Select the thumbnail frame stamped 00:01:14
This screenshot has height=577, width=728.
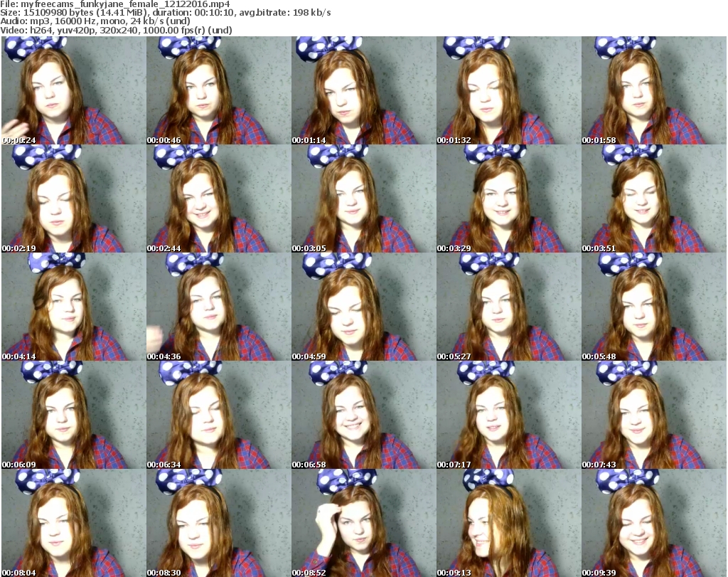[x=363, y=90]
